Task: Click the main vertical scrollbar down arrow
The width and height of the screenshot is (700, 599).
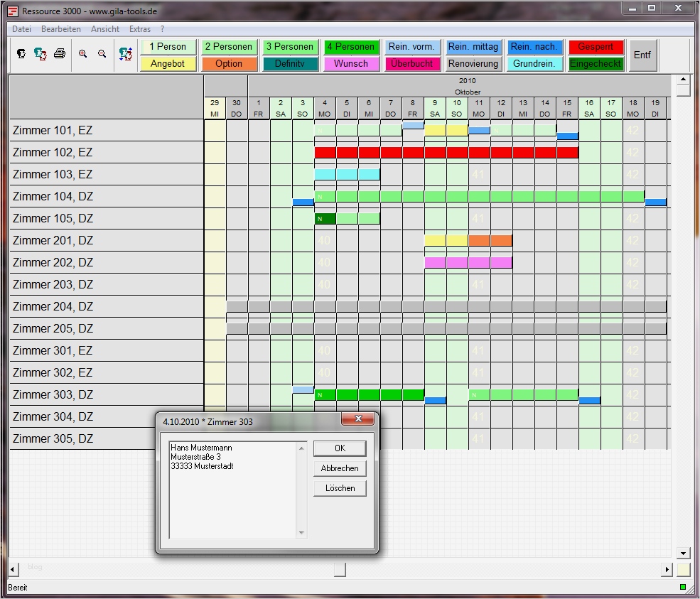Action: pyautogui.click(x=683, y=554)
